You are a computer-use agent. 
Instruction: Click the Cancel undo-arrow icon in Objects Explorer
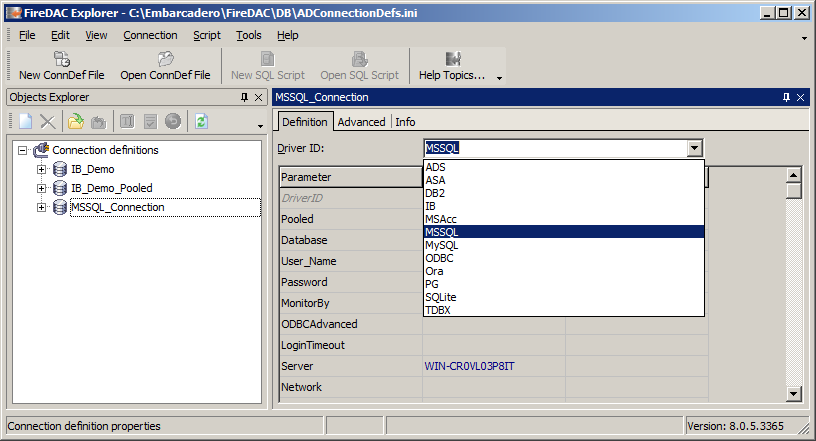(x=173, y=121)
